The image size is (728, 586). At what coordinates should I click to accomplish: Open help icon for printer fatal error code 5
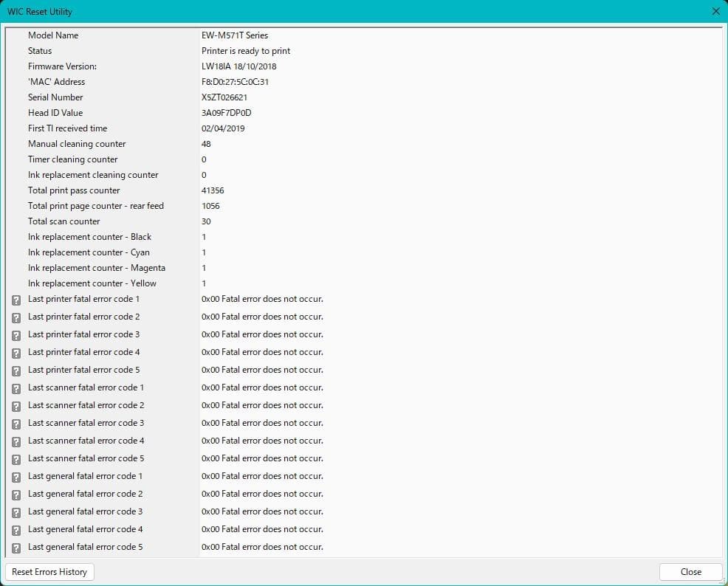(x=16, y=370)
